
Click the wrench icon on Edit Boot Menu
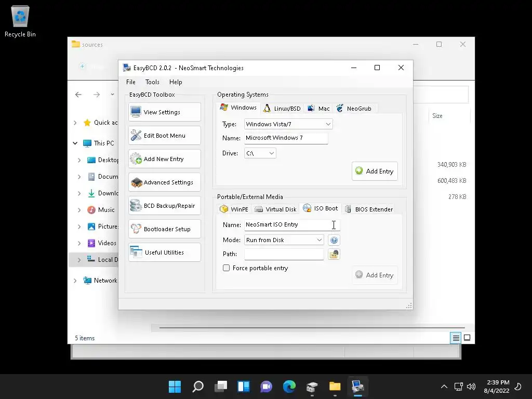[x=136, y=135]
